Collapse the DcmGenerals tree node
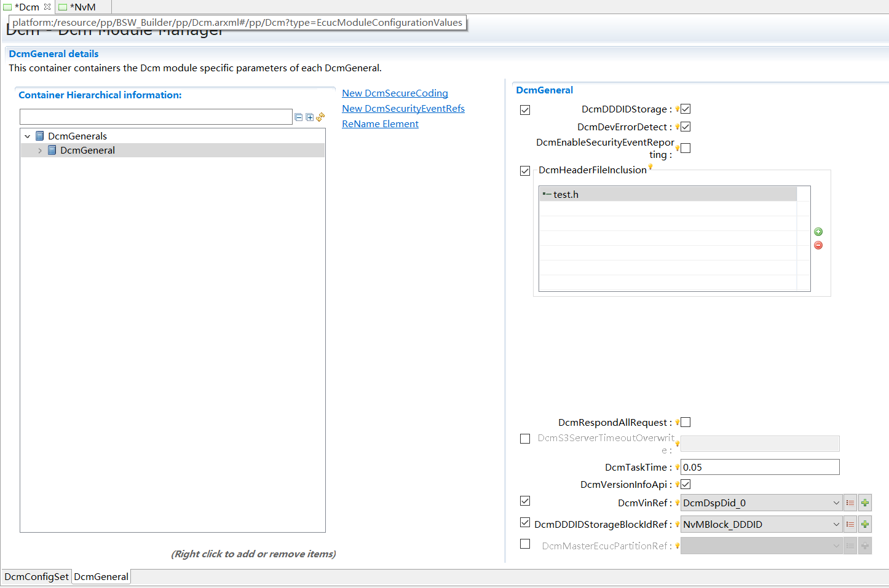The image size is (889, 588). click(x=28, y=136)
